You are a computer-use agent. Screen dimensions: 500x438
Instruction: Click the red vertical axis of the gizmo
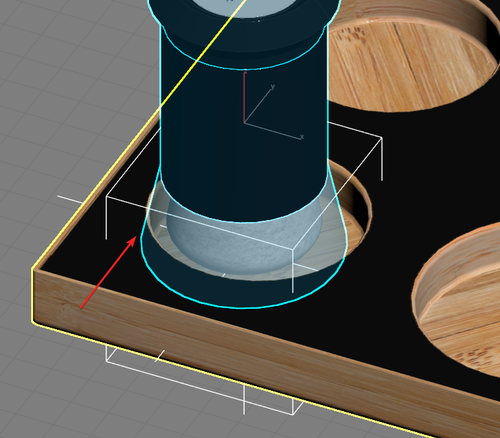pyautogui.click(x=244, y=97)
